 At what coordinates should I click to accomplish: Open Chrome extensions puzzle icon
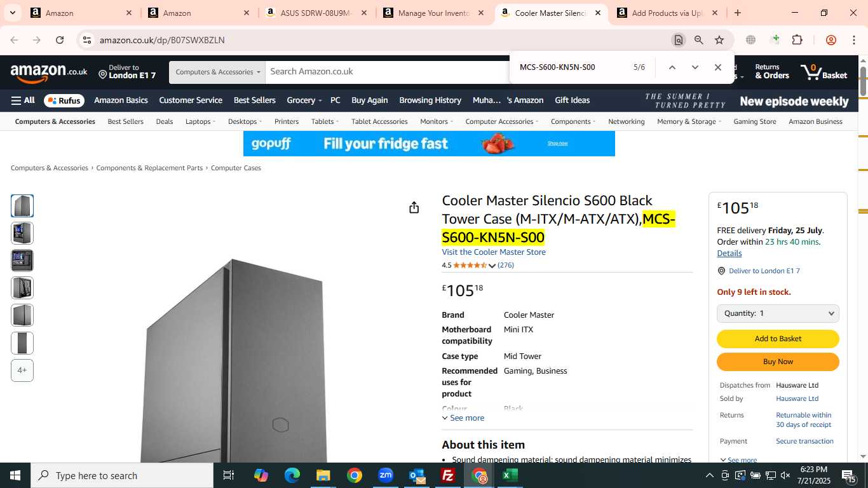click(x=797, y=40)
